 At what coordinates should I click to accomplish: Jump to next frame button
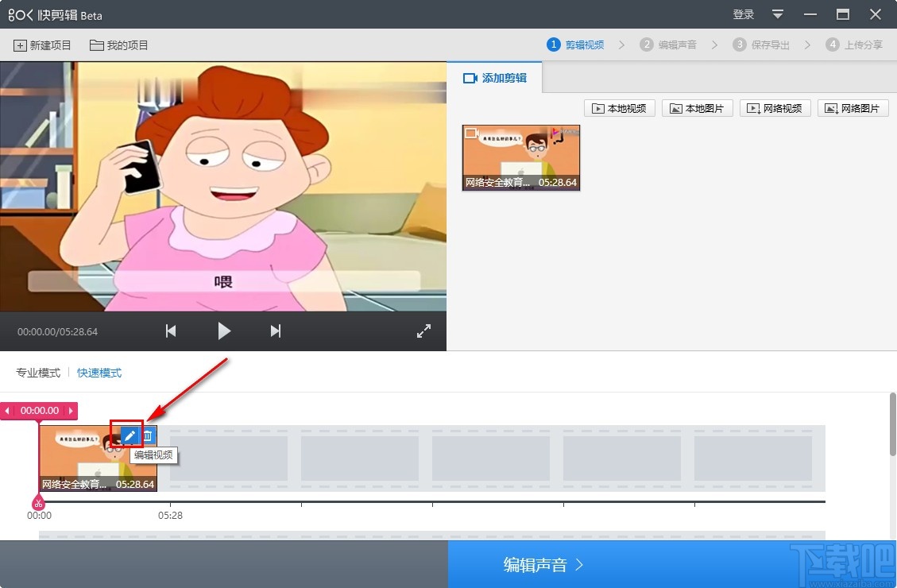(275, 331)
